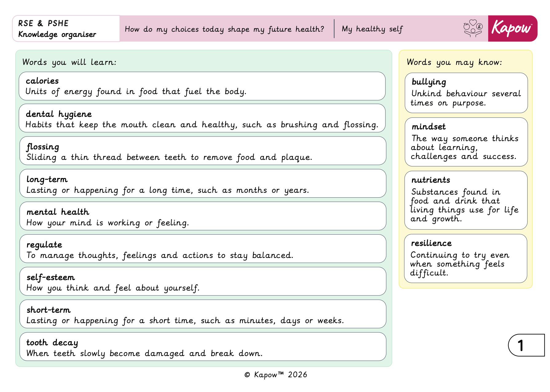
Task: Click 'Knowledge organiser' label
Action: pyautogui.click(x=57, y=34)
